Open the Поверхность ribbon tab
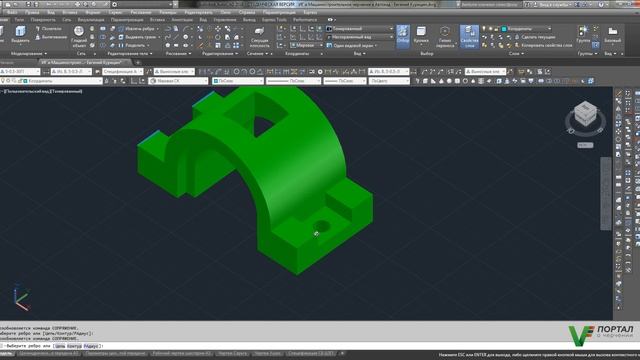This screenshot has width=640, height=360. pos(43,20)
